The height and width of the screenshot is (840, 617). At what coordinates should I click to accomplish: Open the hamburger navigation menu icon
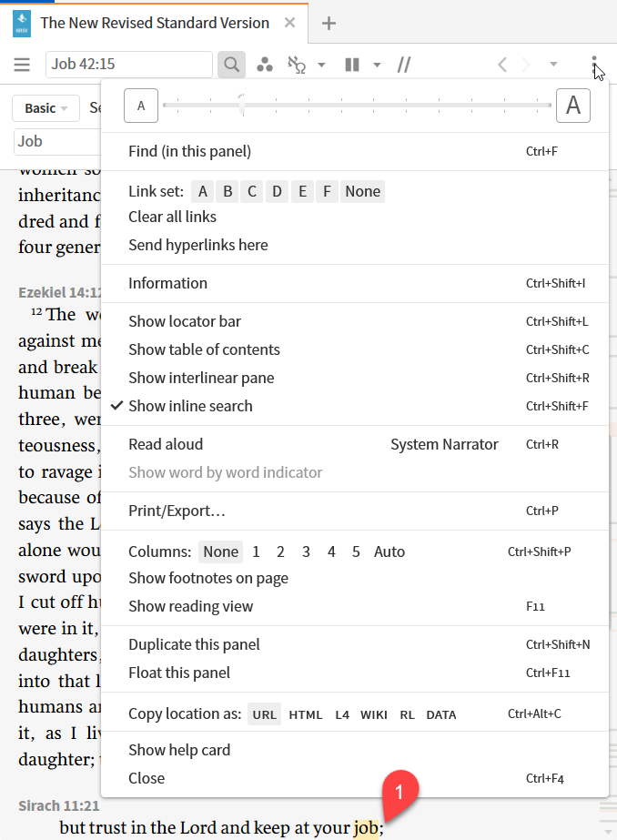click(x=22, y=65)
